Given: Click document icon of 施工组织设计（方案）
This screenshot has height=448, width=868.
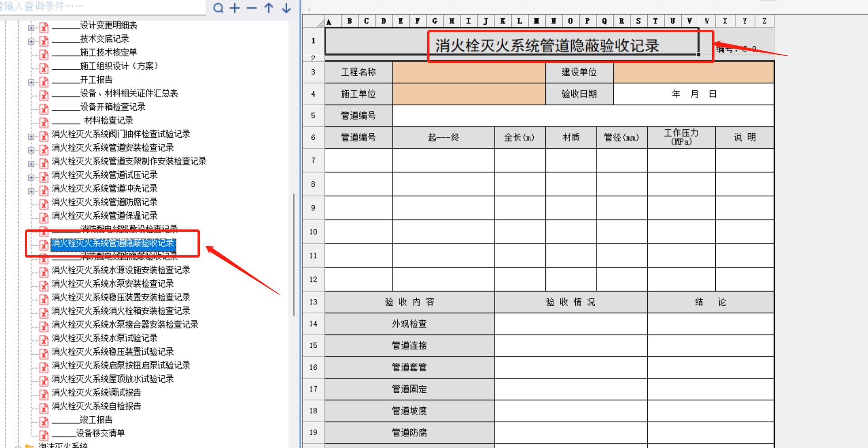Looking at the screenshot, I should coord(44,68).
